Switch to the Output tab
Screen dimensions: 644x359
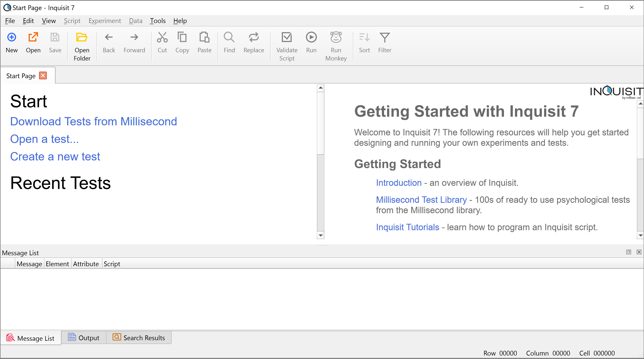coord(84,338)
